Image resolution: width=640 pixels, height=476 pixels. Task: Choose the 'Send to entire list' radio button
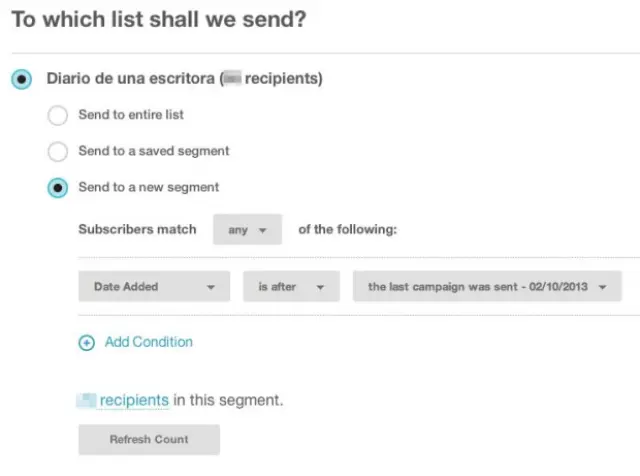[x=58, y=116]
